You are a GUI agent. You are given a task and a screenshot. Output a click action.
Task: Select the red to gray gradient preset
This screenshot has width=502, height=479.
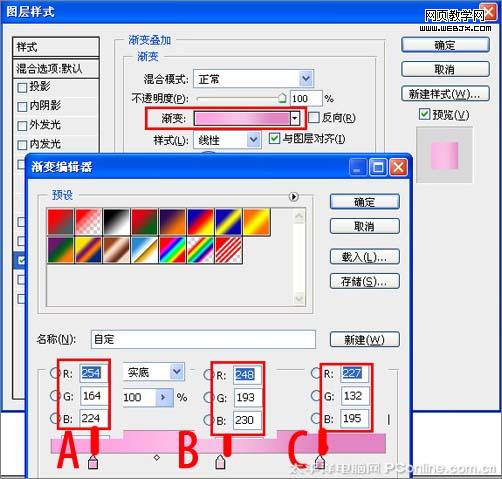pyautogui.click(x=61, y=222)
